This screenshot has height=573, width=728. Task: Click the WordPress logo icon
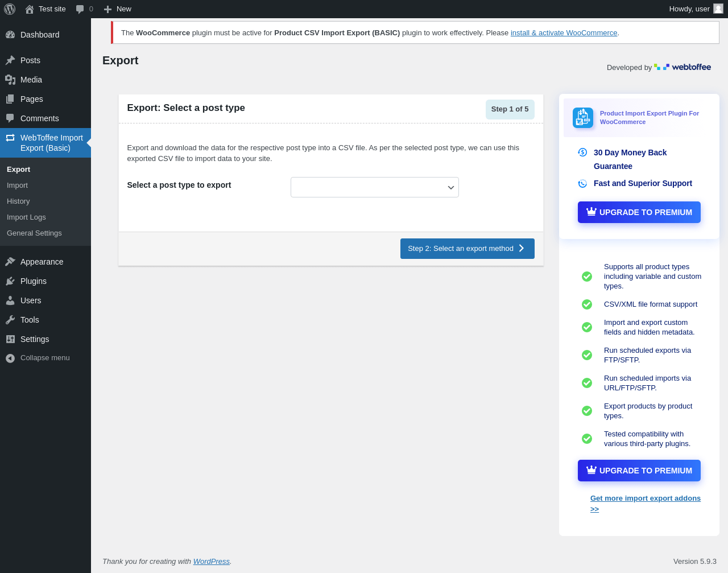click(x=10, y=9)
